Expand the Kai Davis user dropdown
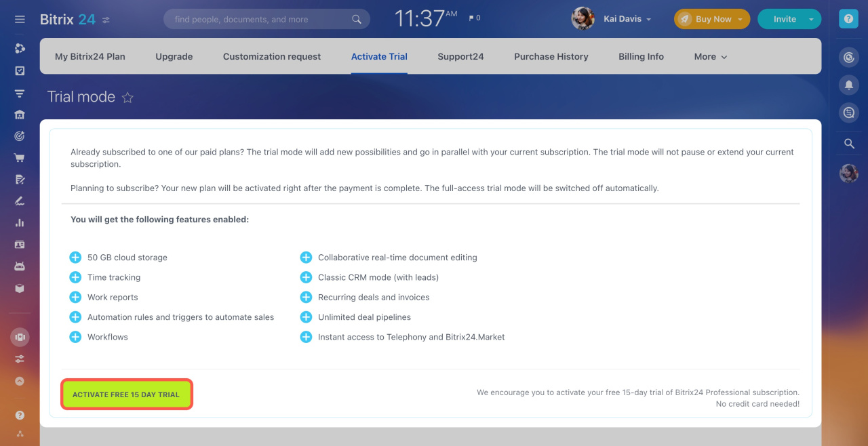Viewport: 868px width, 446px height. point(649,20)
